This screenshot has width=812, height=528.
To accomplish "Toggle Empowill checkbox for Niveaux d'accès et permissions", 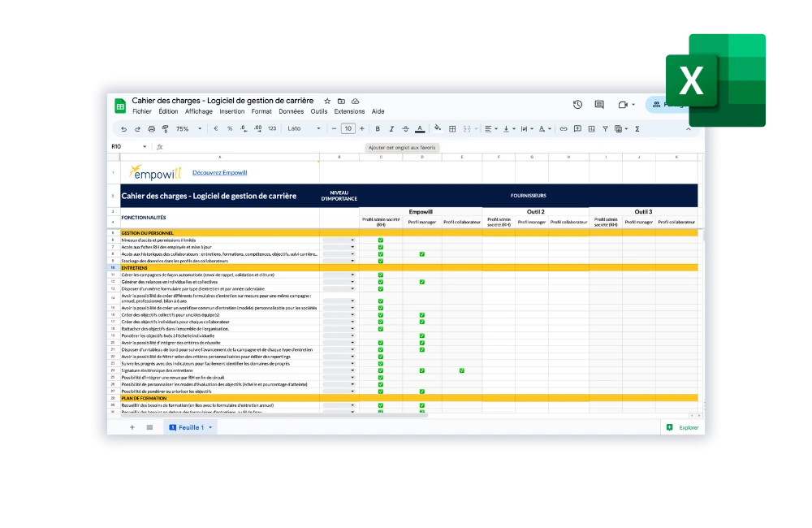I will tap(381, 240).
